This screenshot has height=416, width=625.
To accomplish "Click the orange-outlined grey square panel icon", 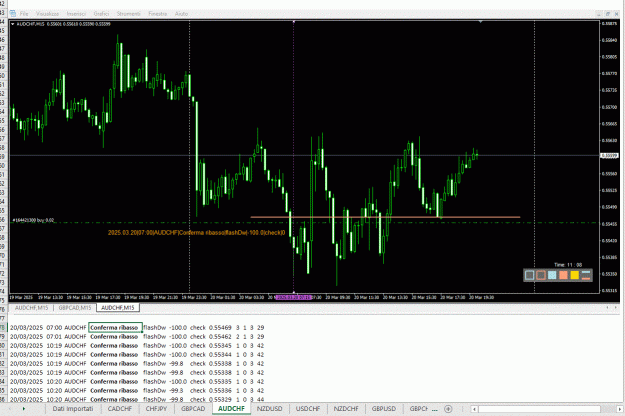I will (x=541, y=275).
